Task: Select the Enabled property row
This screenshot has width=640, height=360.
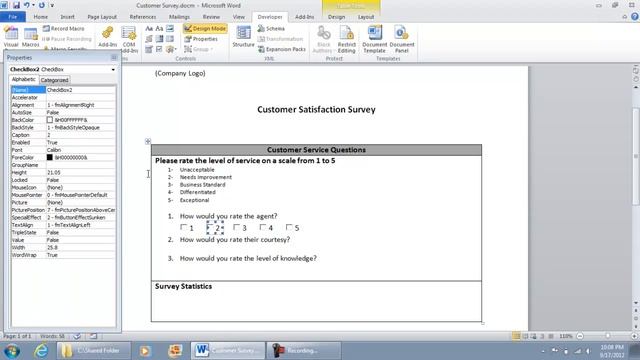Action: pyautogui.click(x=63, y=142)
